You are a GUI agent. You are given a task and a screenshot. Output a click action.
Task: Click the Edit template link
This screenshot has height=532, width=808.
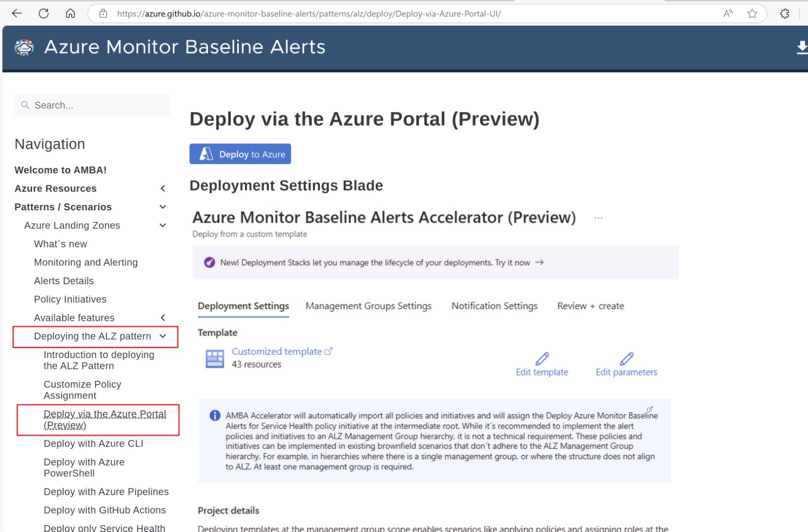coord(542,372)
